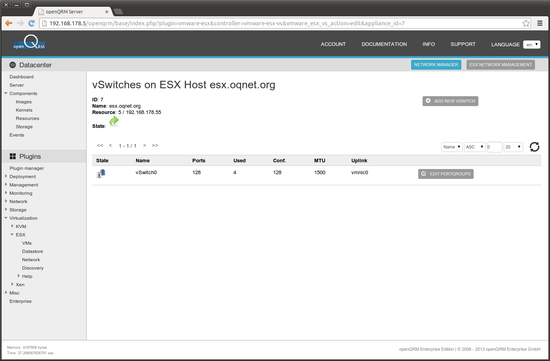This screenshot has height=361, width=550.
Task: Click the table offset input field
Action: 494,147
